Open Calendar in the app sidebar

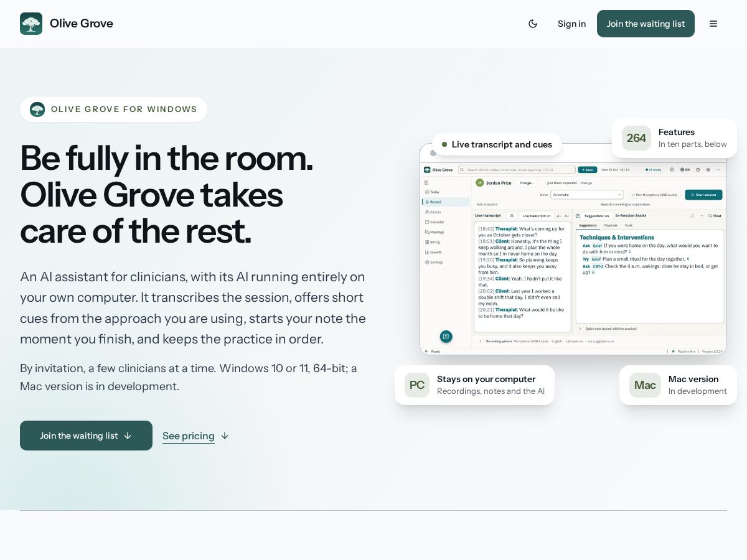446,222
